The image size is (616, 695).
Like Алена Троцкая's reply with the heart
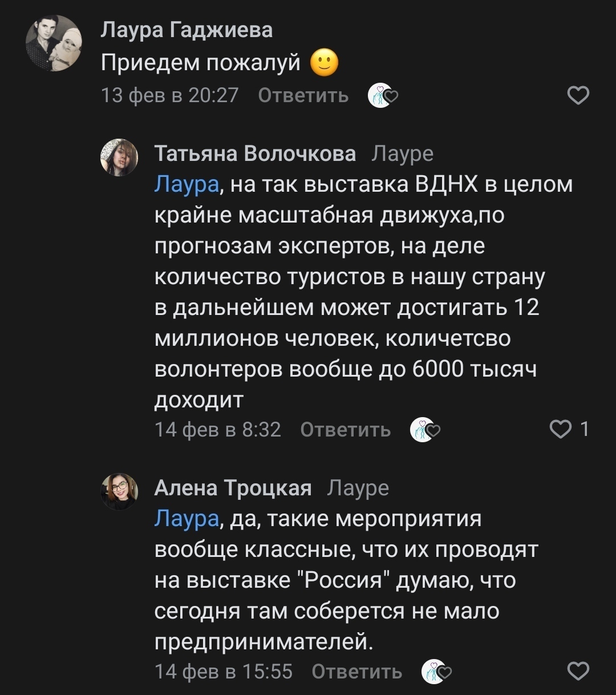[x=579, y=672]
